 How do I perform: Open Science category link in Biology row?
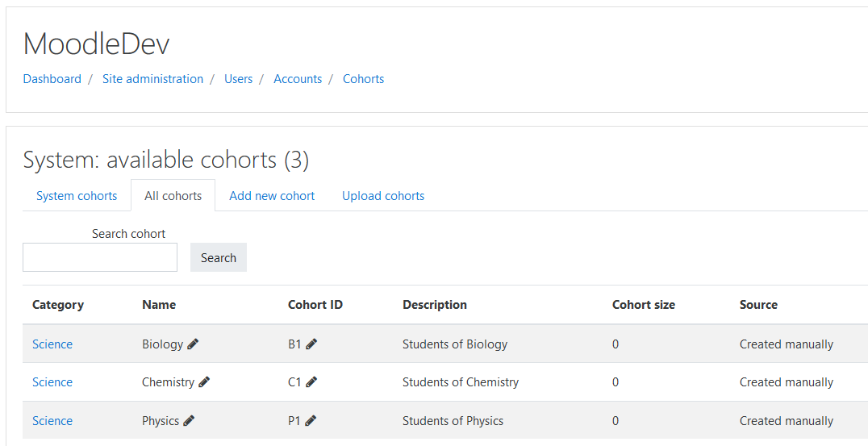click(52, 344)
